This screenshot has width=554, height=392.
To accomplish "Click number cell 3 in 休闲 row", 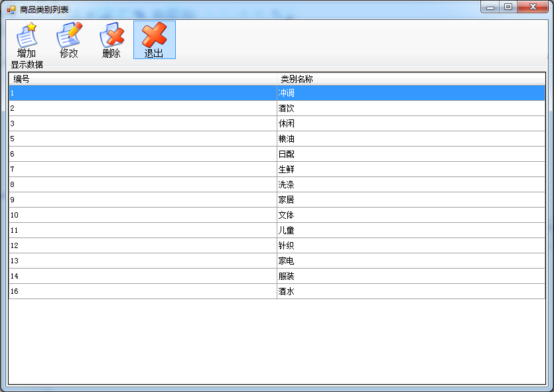I will pyautogui.click(x=143, y=123).
